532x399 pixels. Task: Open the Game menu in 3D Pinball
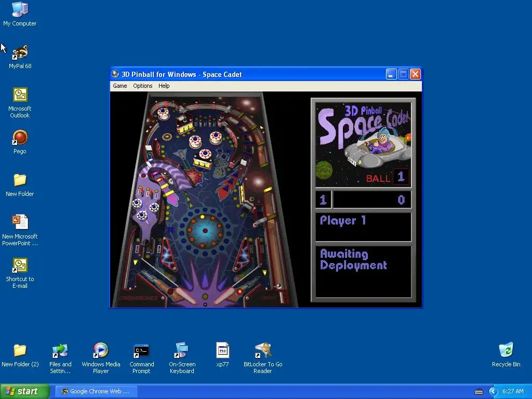click(x=120, y=86)
